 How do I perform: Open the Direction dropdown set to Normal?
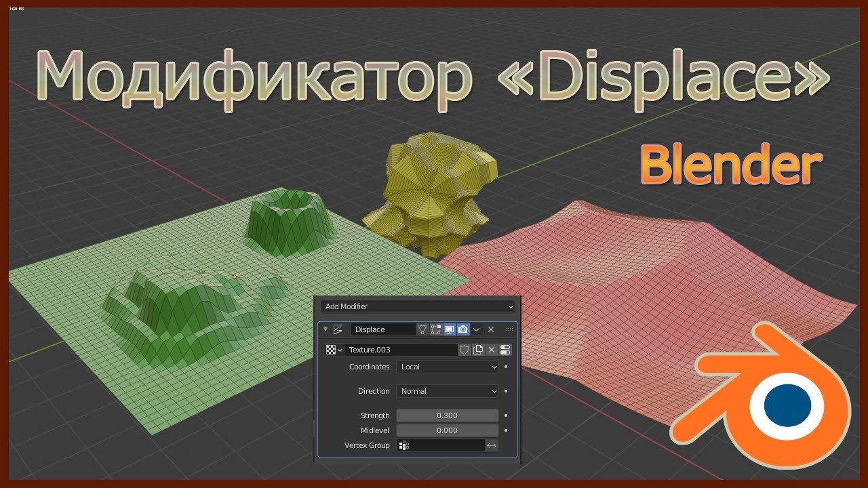point(448,391)
